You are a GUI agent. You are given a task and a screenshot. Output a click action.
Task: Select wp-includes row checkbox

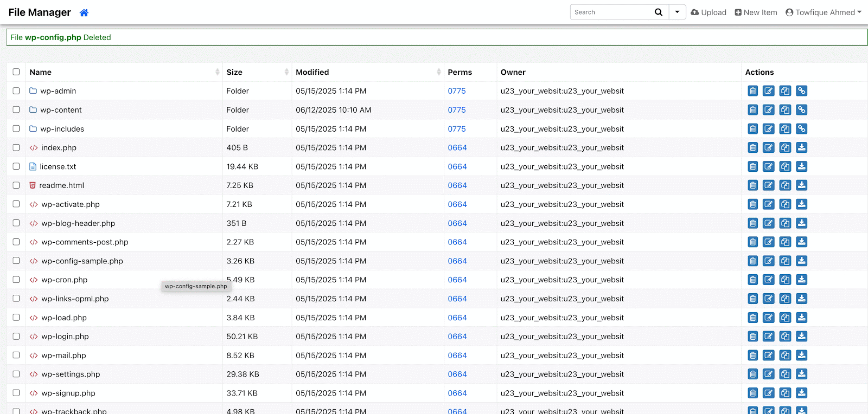[x=16, y=128]
